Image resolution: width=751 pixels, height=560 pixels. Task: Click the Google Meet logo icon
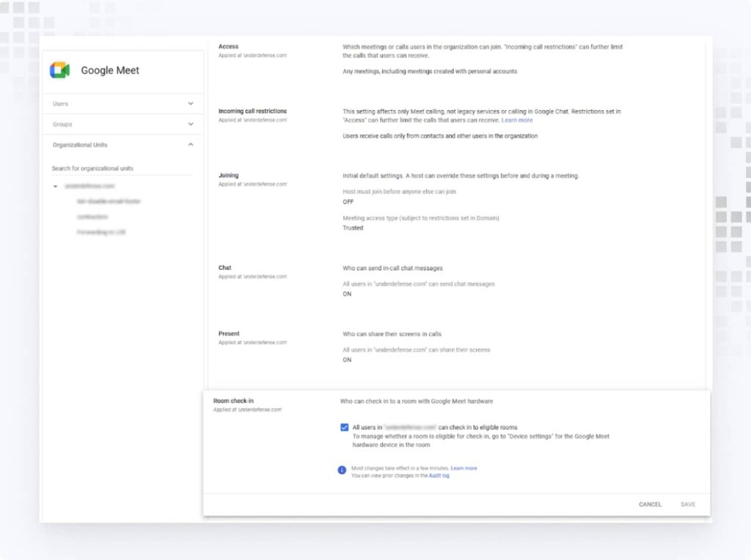pyautogui.click(x=60, y=70)
